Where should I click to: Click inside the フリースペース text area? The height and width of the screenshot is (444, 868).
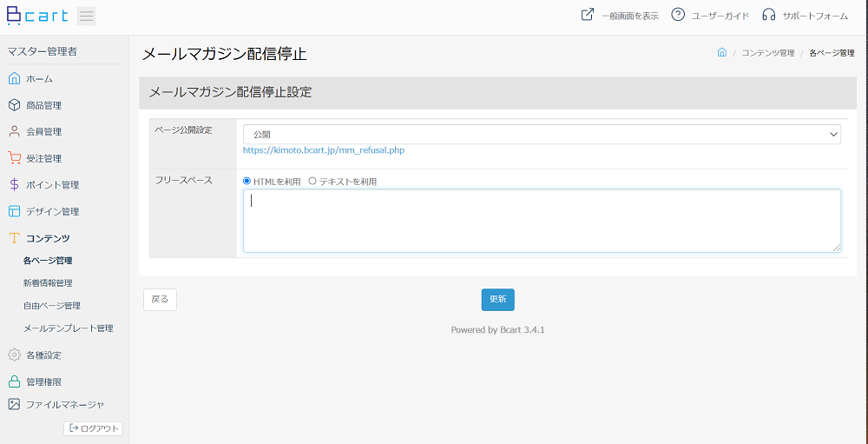pyautogui.click(x=542, y=221)
